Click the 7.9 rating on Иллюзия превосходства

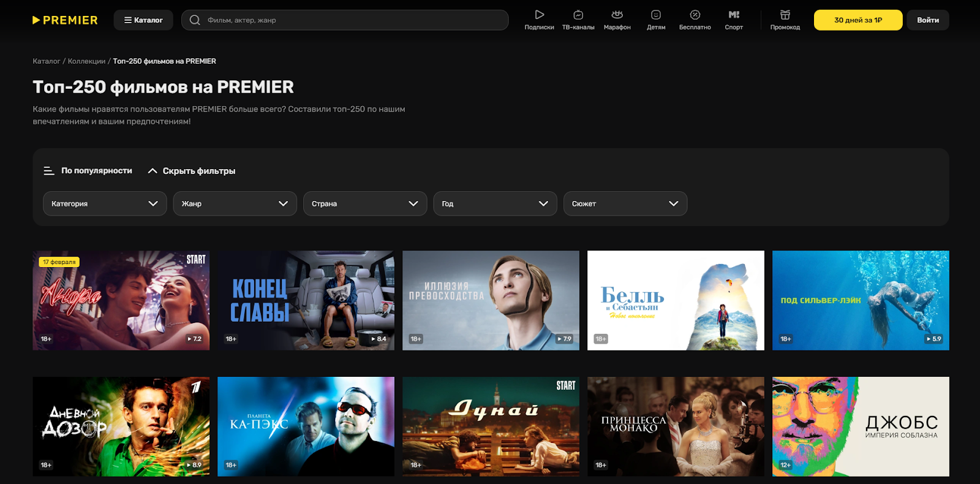coord(564,339)
